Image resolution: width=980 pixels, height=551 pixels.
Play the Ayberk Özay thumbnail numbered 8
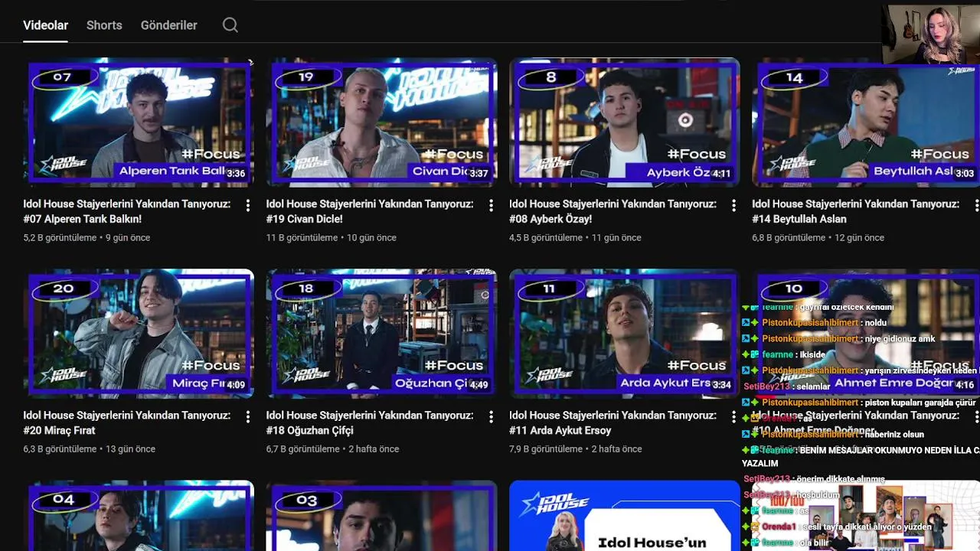coord(624,122)
